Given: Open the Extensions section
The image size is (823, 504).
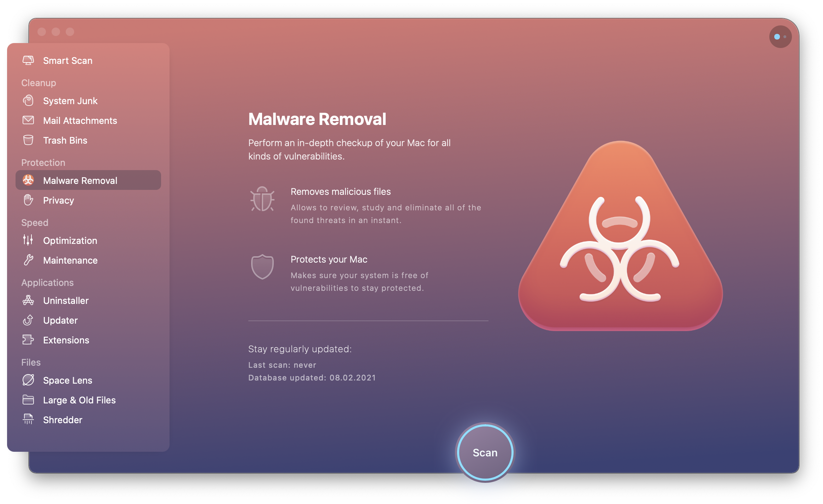Looking at the screenshot, I should click(x=66, y=340).
